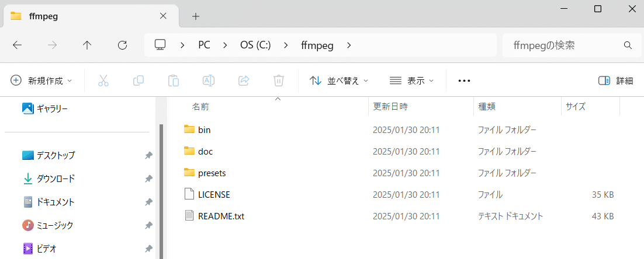This screenshot has width=644, height=259.
Task: Click the pin icon beside ビデオ
Action: pyautogui.click(x=148, y=249)
